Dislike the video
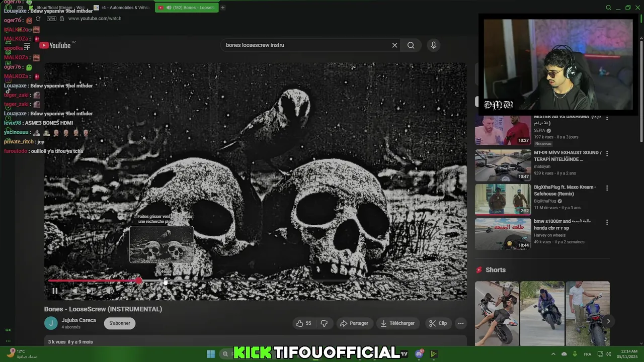The width and height of the screenshot is (644, 362). (x=324, y=323)
